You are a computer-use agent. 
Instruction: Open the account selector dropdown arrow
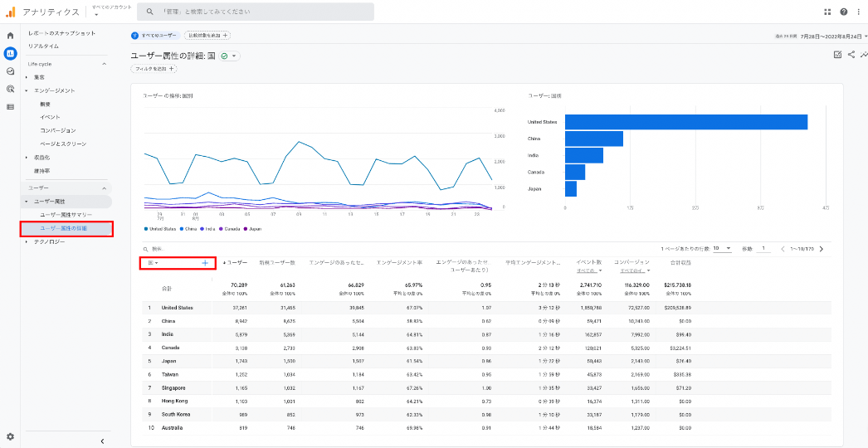click(96, 15)
